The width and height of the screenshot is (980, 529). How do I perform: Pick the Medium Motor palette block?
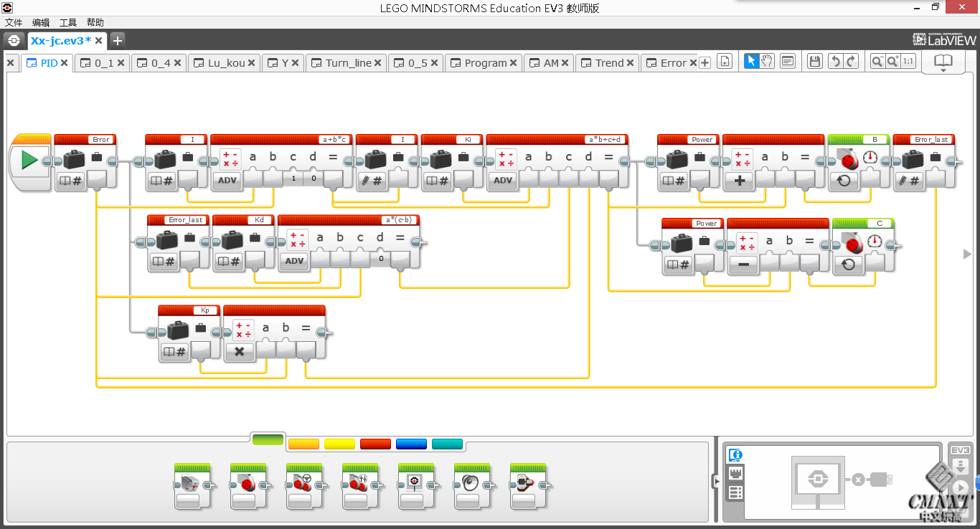point(192,486)
